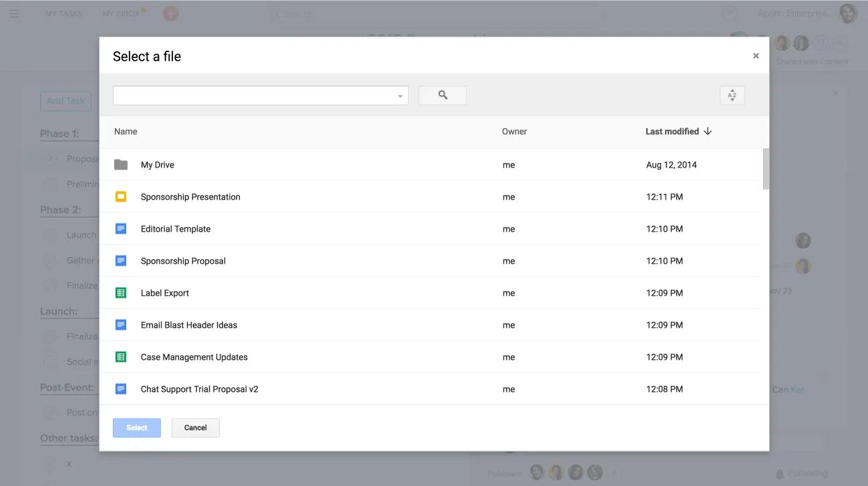Click the Sheets icon beside Case Management Updates
Screen dimensions: 868x486
tap(122, 356)
